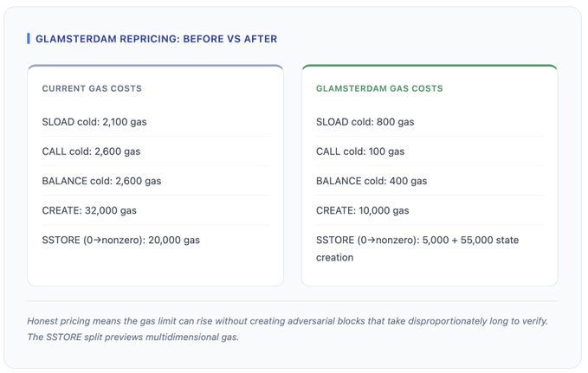Click the SSTORE 5,000 + 55,000 state creation row
588x373 pixels.
[417, 248]
